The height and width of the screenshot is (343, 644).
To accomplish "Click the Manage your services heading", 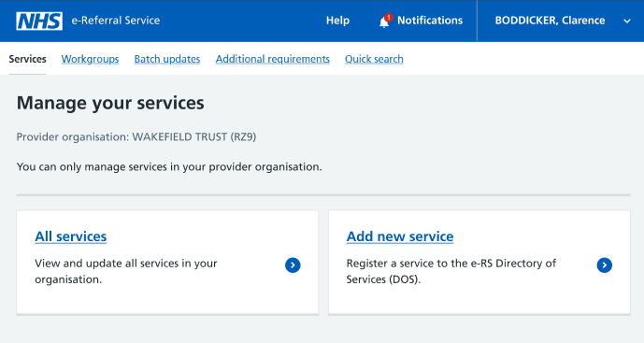I will point(110,103).
